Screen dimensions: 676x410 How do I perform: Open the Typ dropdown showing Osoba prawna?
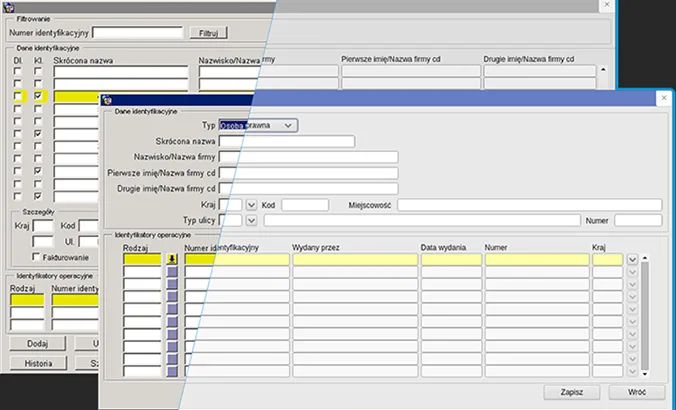(288, 126)
